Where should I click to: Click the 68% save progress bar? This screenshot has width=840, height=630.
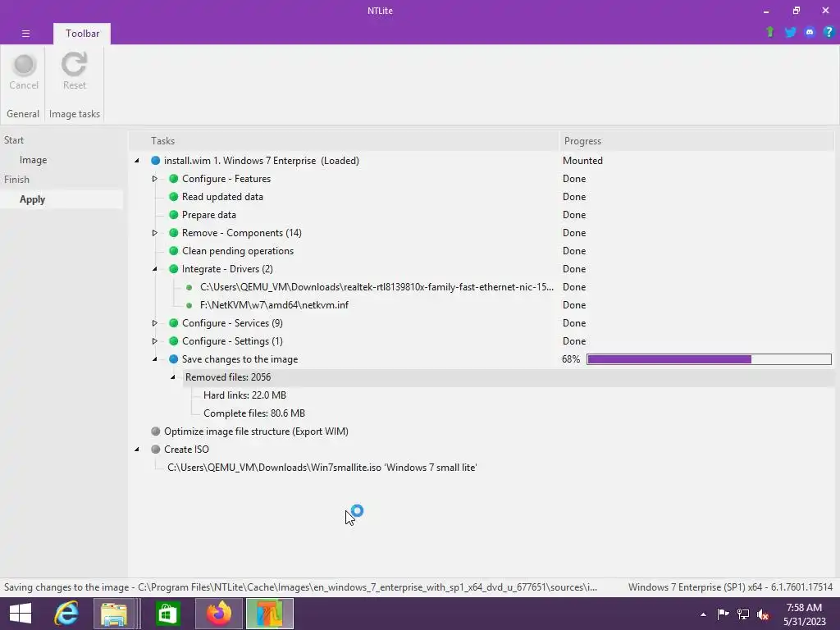710,359
